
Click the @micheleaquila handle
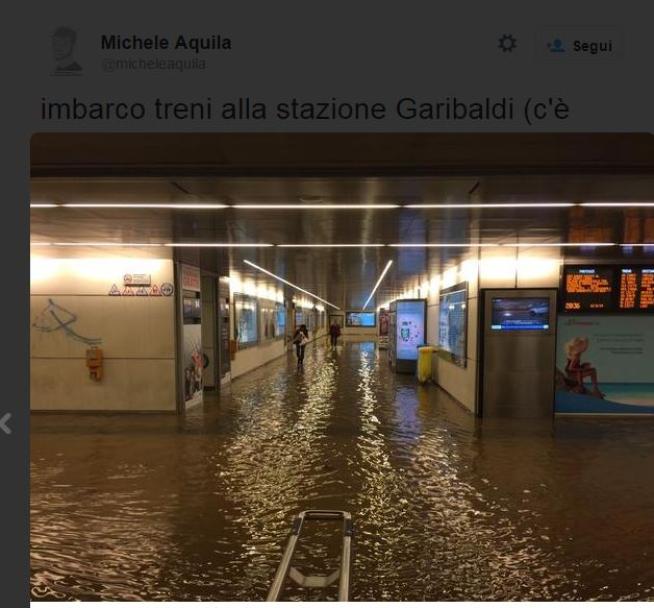pyautogui.click(x=154, y=64)
